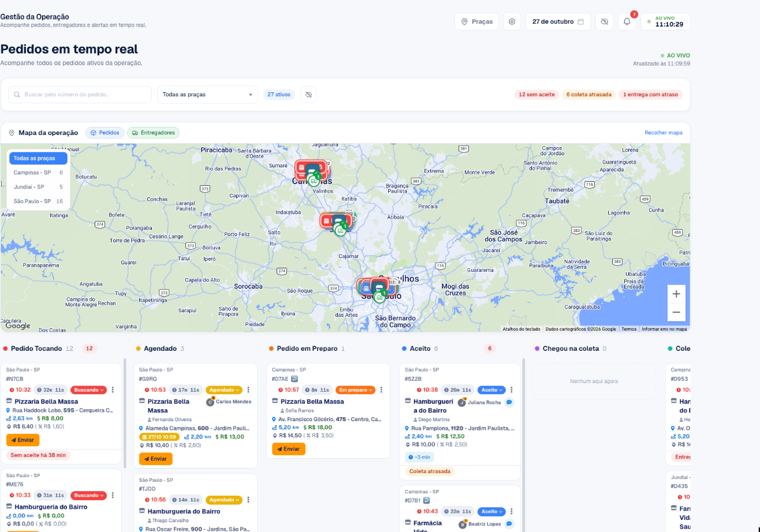
Task: Toggle the crossed-eye icon beside 27 ativos
Action: [x=308, y=95]
